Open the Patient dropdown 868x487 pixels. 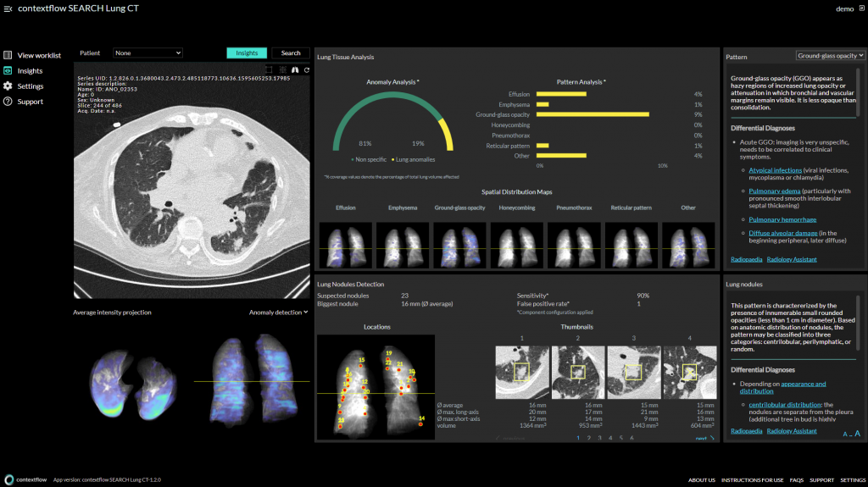point(147,53)
